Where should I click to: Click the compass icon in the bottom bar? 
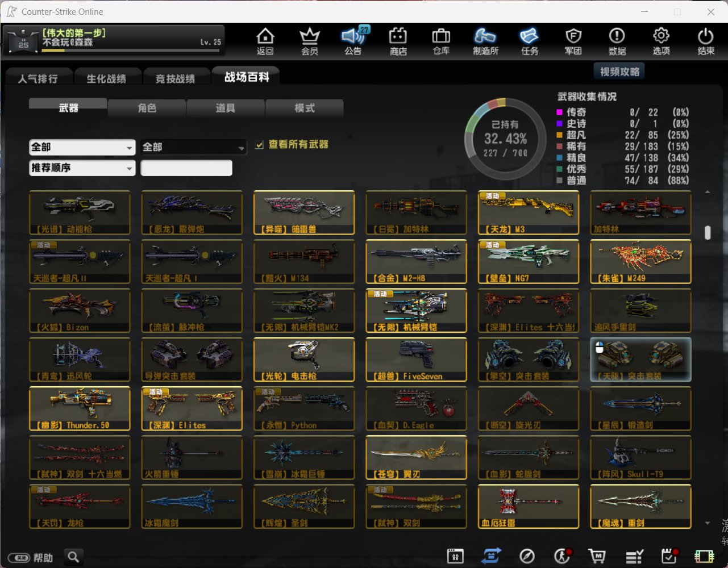(527, 556)
